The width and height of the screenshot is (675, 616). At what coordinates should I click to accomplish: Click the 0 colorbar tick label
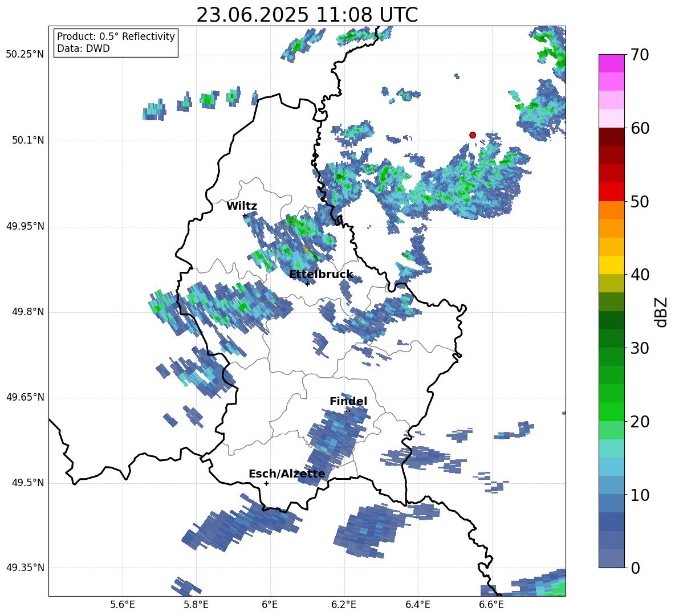click(x=636, y=568)
